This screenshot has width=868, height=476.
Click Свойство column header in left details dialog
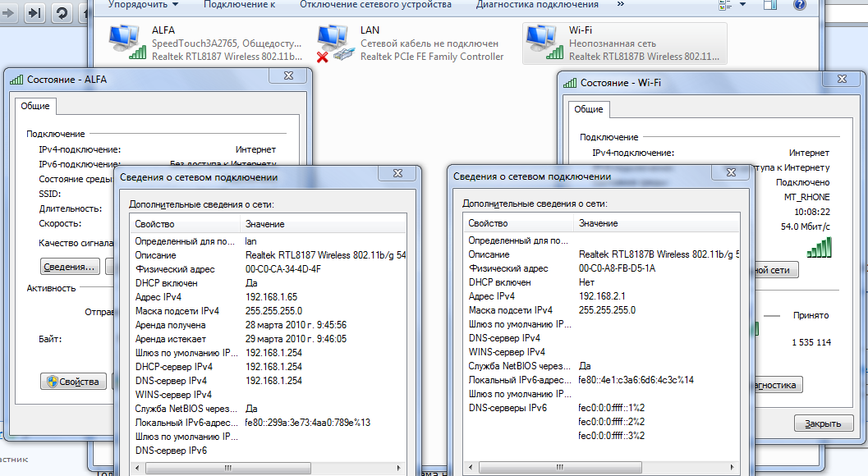point(185,224)
